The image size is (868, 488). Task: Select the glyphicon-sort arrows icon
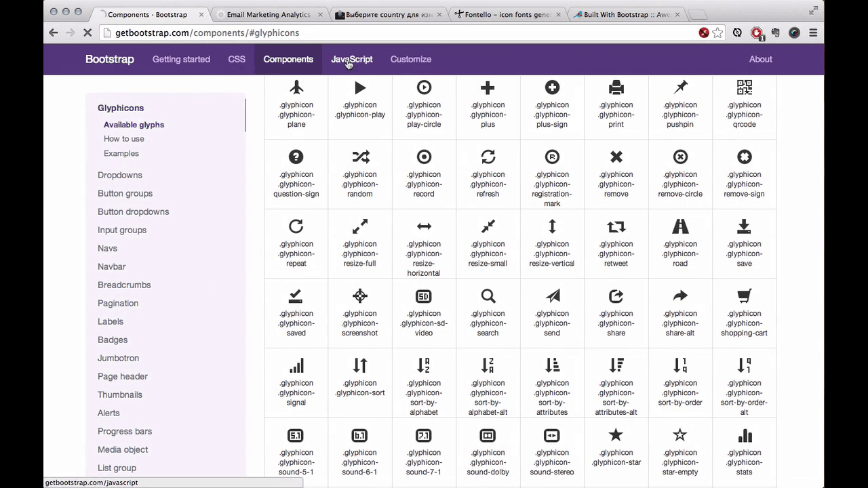[x=360, y=366]
